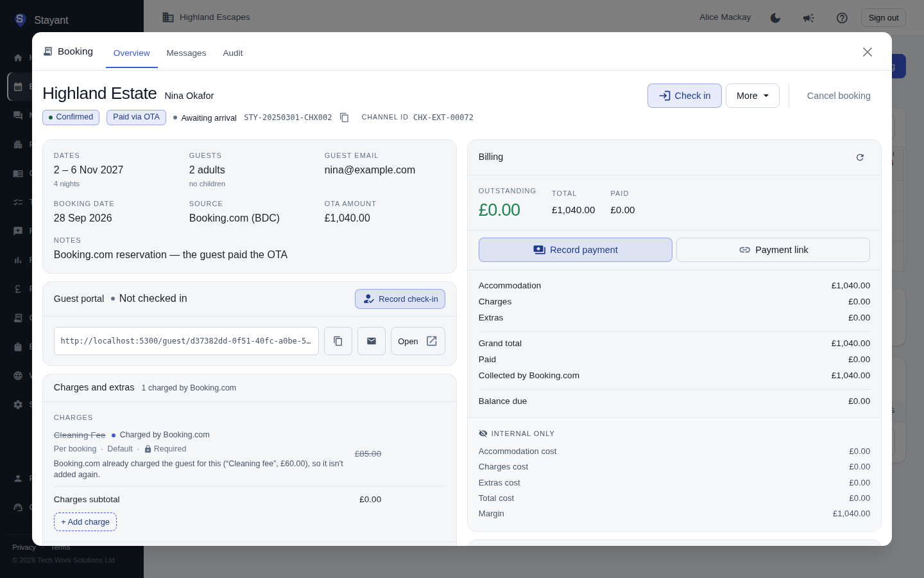This screenshot has height=578, width=924.
Task: Click the Paid via OTA badge
Action: (136, 118)
